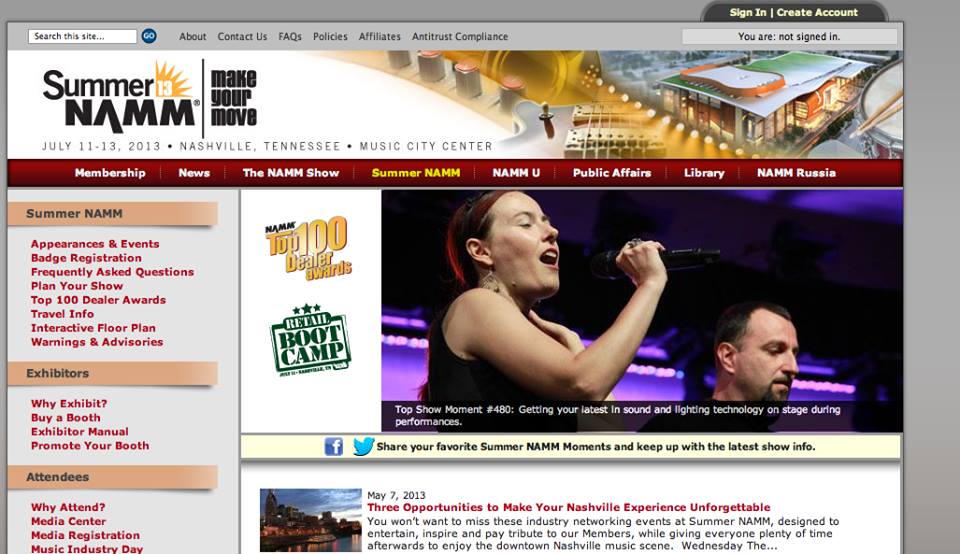Click the Attendees sidebar heading

[113, 477]
